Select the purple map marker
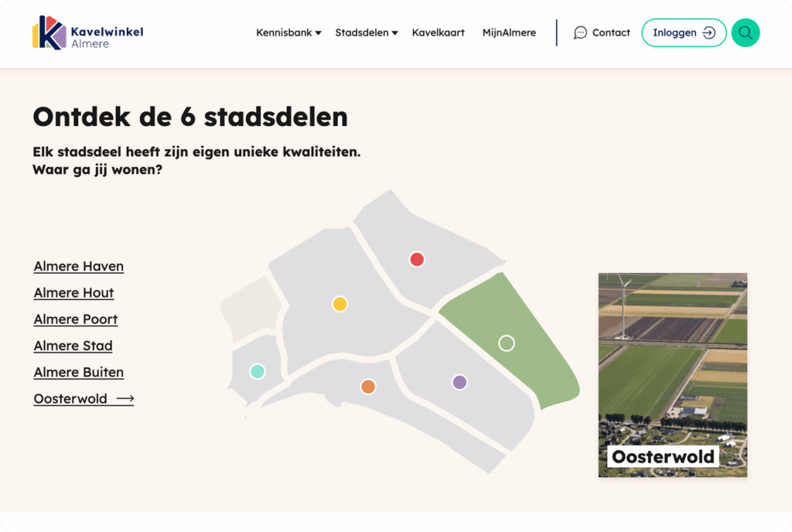 (459, 381)
